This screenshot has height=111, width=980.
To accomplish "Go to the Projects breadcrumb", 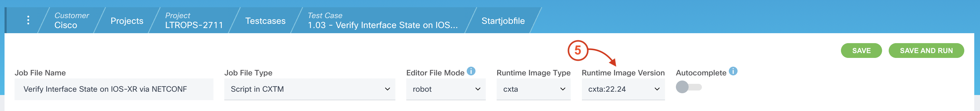I will 127,21.
